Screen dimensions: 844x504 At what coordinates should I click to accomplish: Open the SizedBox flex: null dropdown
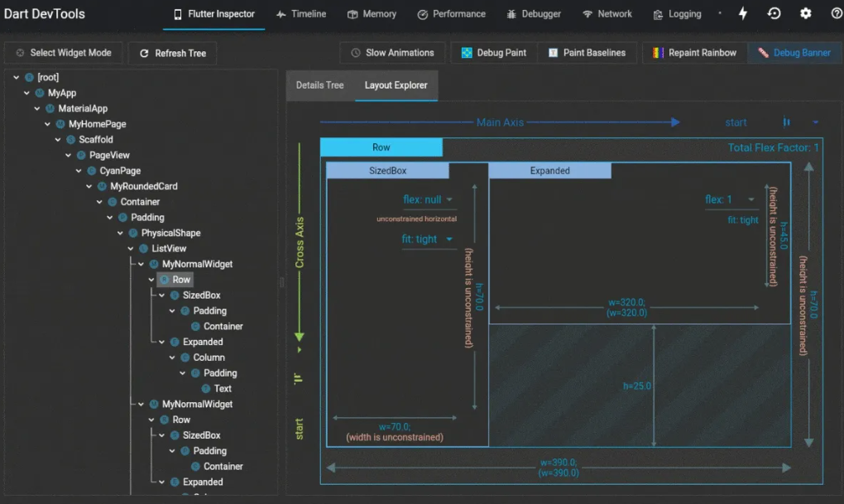point(428,199)
